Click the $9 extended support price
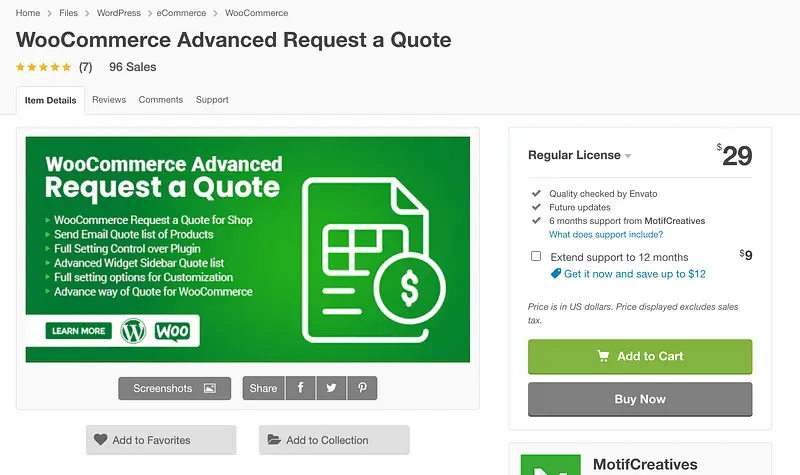The width and height of the screenshot is (800, 475). pos(745,255)
